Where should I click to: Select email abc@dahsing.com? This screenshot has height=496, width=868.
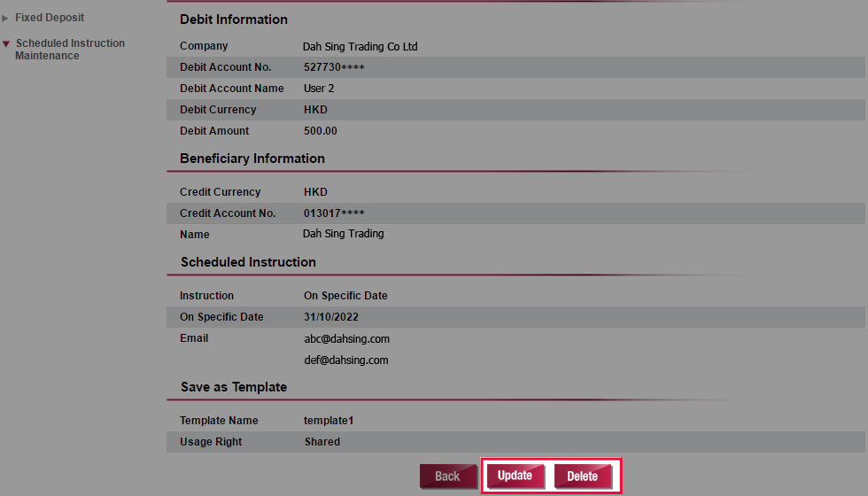346,338
